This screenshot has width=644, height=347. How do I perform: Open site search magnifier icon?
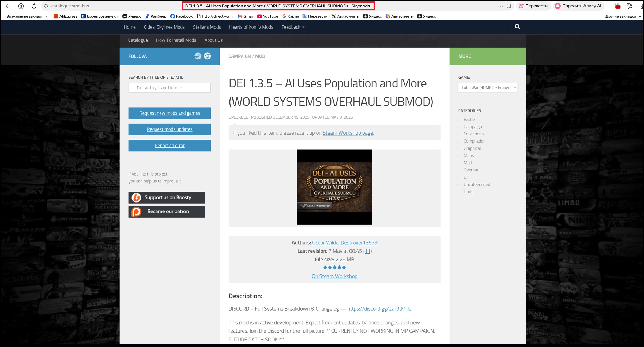(x=517, y=27)
